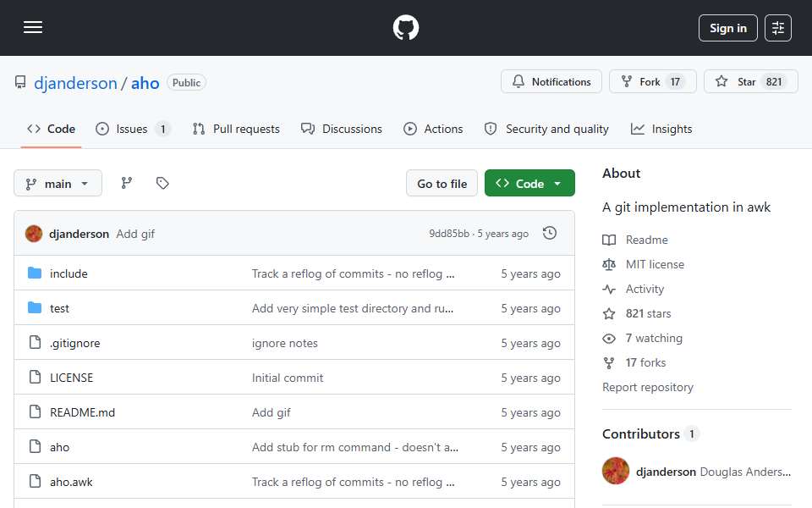The image size is (812, 508).
Task: Open the aho repository name link
Action: pos(145,83)
